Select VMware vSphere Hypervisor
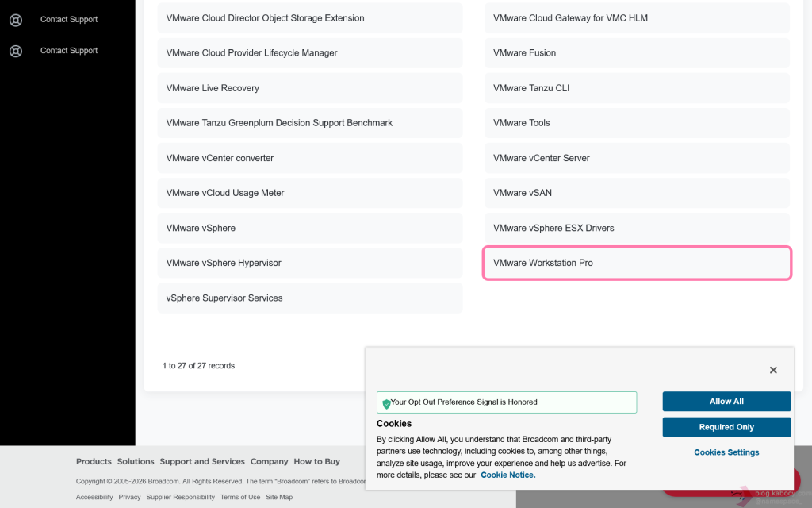Screen dimensions: 812x508 [x=309, y=263]
